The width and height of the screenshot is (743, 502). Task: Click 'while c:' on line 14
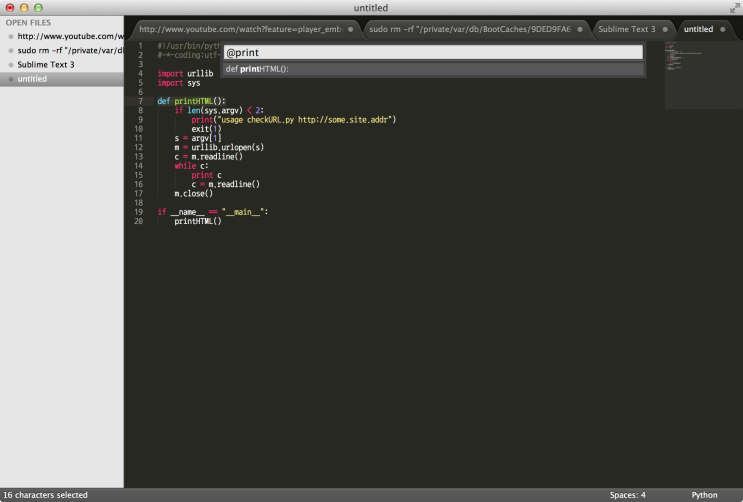point(191,166)
